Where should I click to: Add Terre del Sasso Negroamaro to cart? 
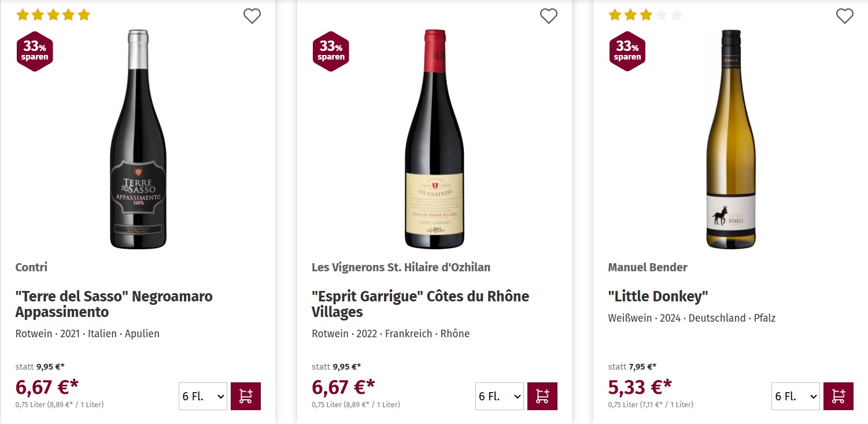coord(246,396)
